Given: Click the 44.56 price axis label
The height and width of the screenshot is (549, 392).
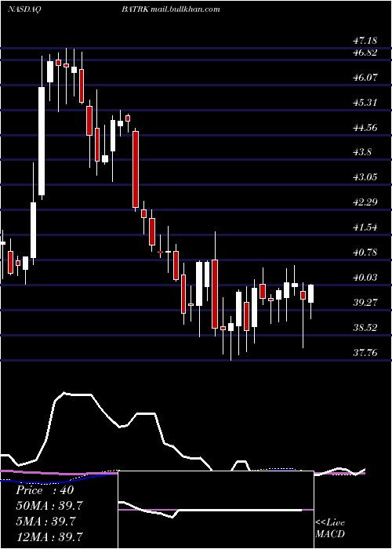Looking at the screenshot, I should [365, 127].
